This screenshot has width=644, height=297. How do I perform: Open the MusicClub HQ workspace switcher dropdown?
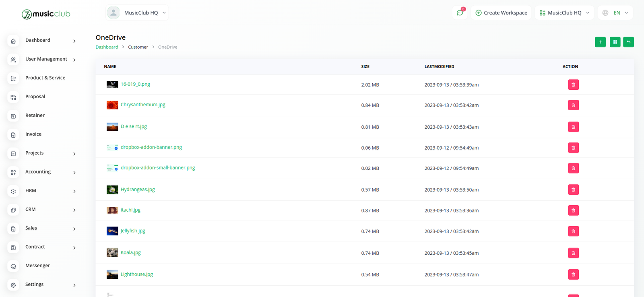click(x=564, y=13)
